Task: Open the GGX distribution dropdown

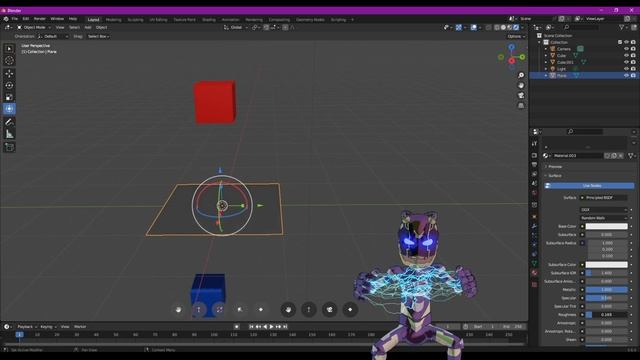Action: click(x=604, y=210)
